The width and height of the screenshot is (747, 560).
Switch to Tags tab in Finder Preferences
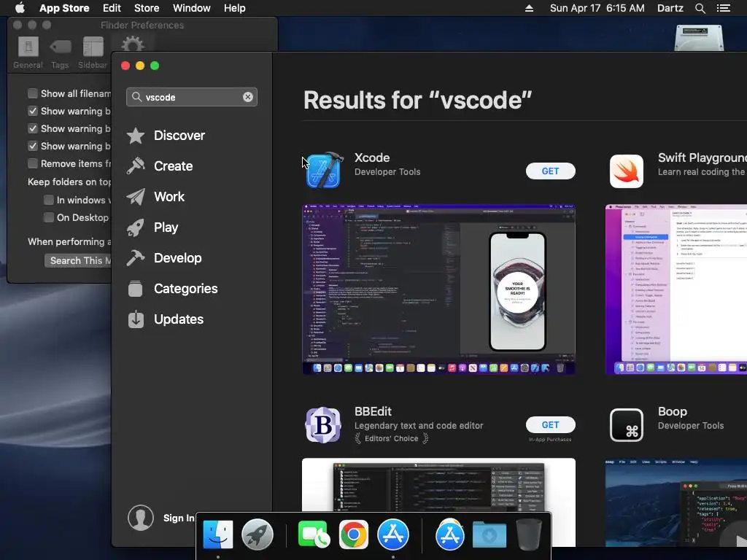pyautogui.click(x=60, y=52)
